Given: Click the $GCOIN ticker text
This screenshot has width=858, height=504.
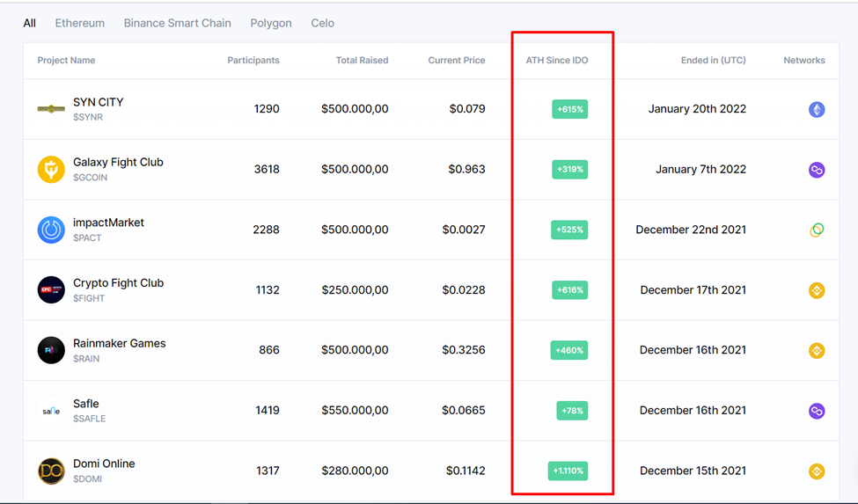Looking at the screenshot, I should tap(91, 178).
